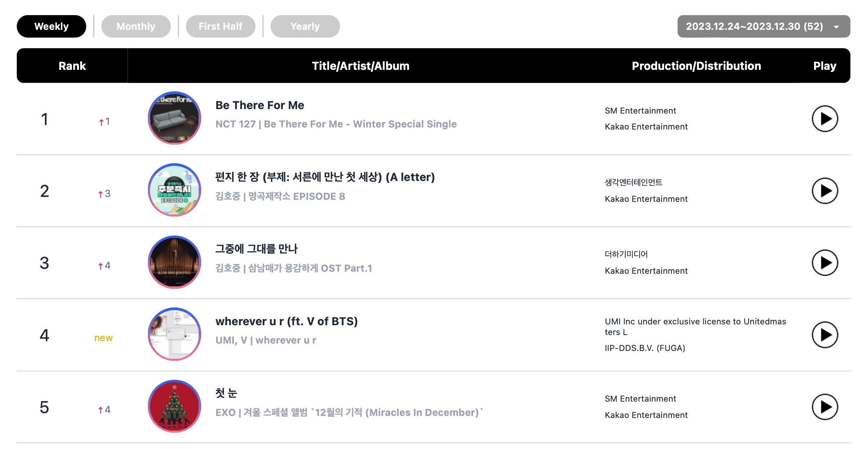Select the First Half chart tab
This screenshot has width=868, height=449.
tap(220, 27)
